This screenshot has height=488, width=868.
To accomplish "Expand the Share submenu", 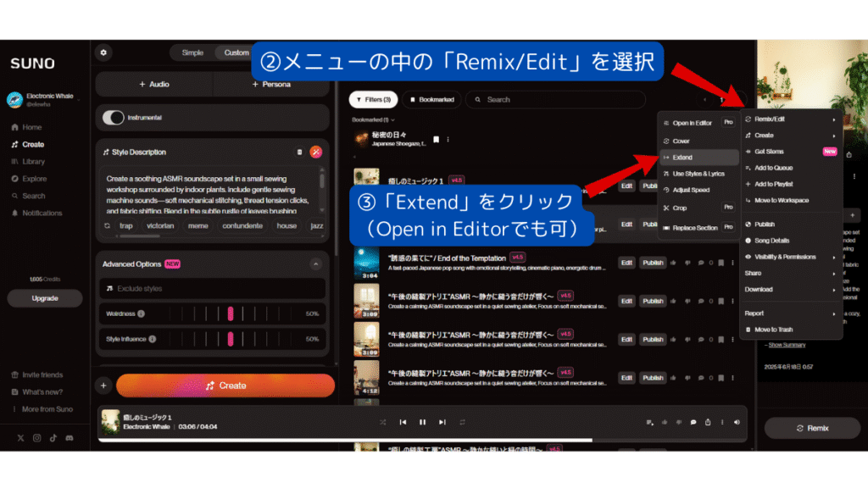I will pyautogui.click(x=791, y=274).
